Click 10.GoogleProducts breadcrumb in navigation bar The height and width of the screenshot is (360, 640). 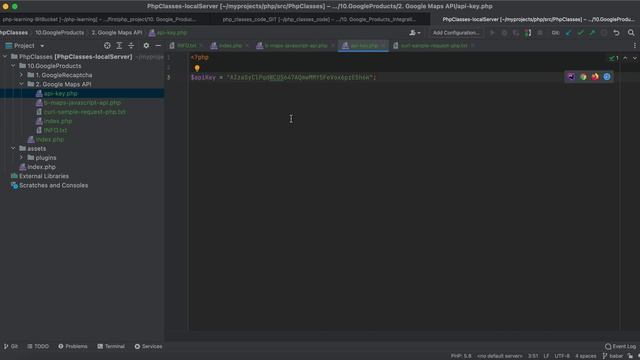[x=59, y=33]
